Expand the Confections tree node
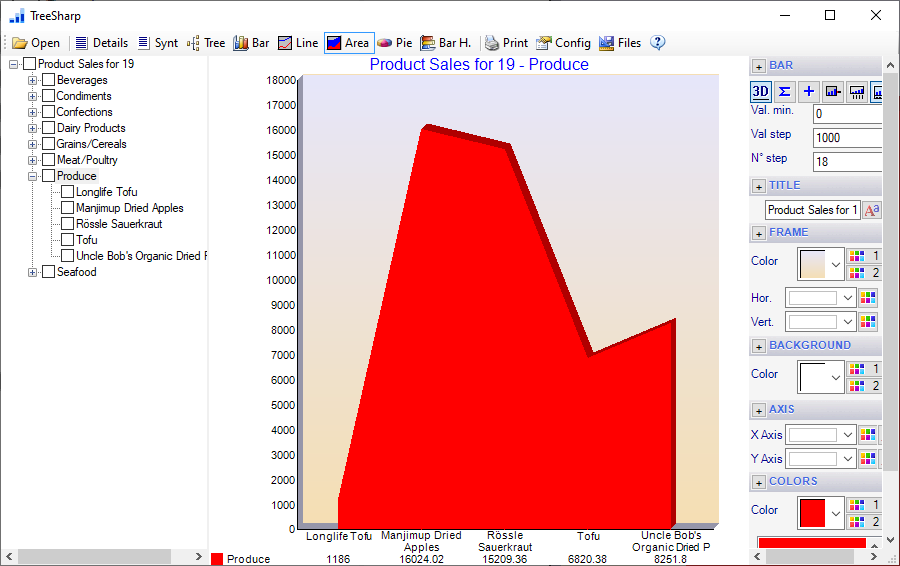 coord(32,113)
